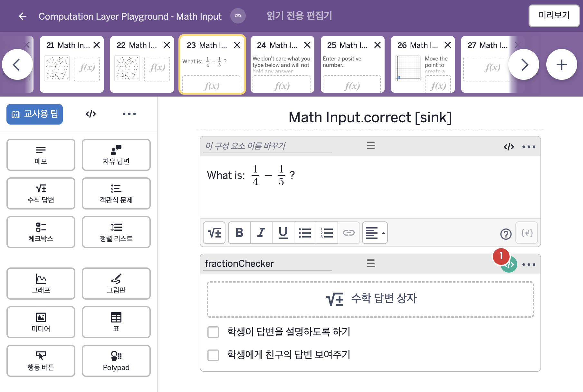Open text alignment dropdown
Screen dimensions: 583x392
point(375,233)
